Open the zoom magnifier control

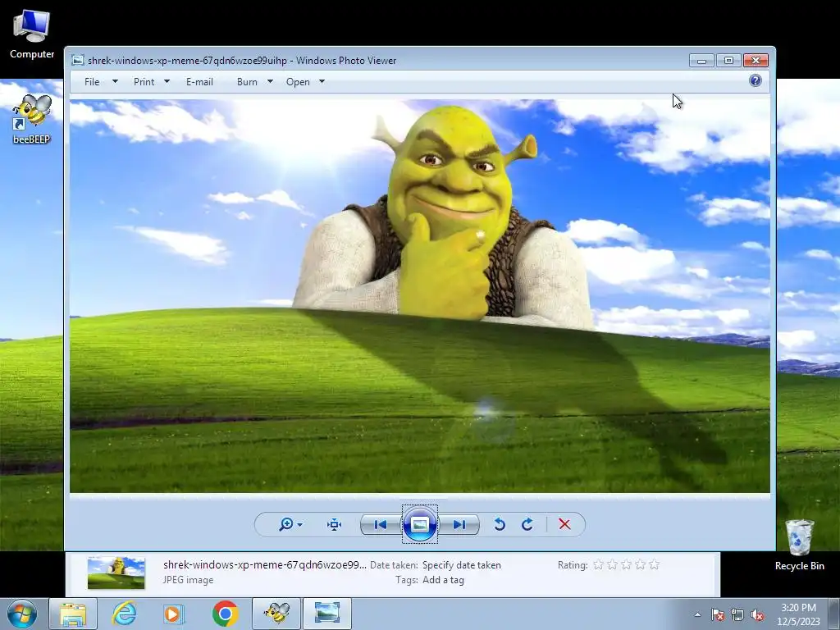[286, 524]
